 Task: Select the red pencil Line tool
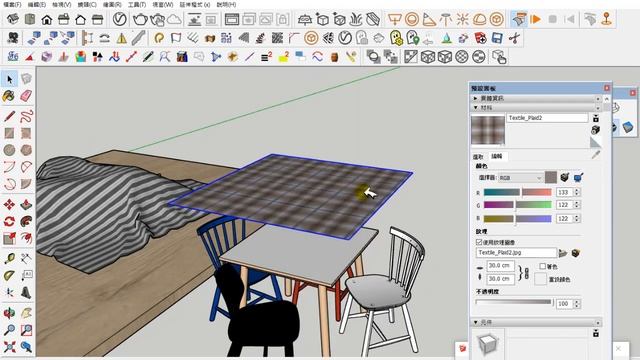(x=9, y=116)
